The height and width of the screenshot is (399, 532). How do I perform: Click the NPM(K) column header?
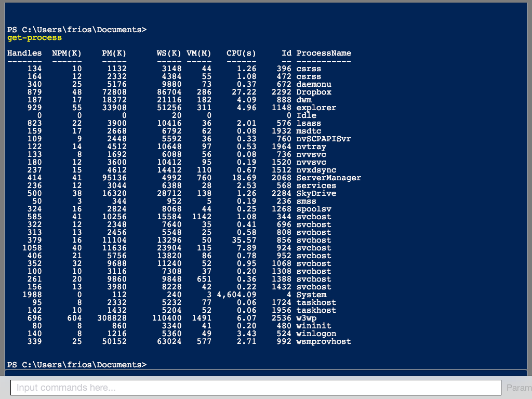coord(67,54)
